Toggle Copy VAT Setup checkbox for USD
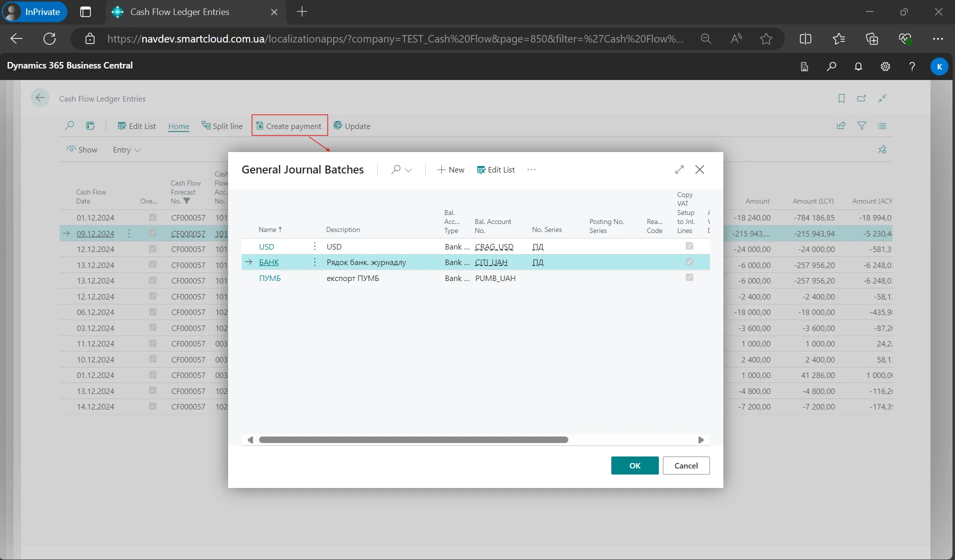 pos(689,246)
